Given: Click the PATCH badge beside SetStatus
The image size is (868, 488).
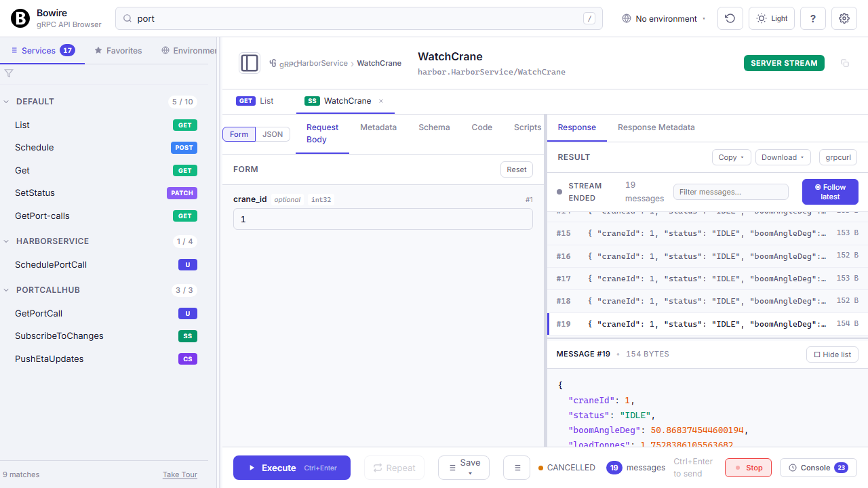Looking at the screenshot, I should [182, 193].
